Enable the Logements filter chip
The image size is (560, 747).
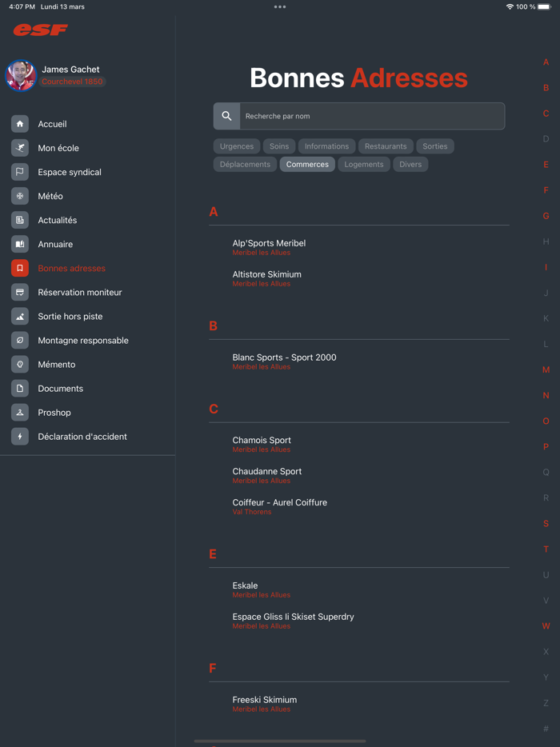pos(364,165)
